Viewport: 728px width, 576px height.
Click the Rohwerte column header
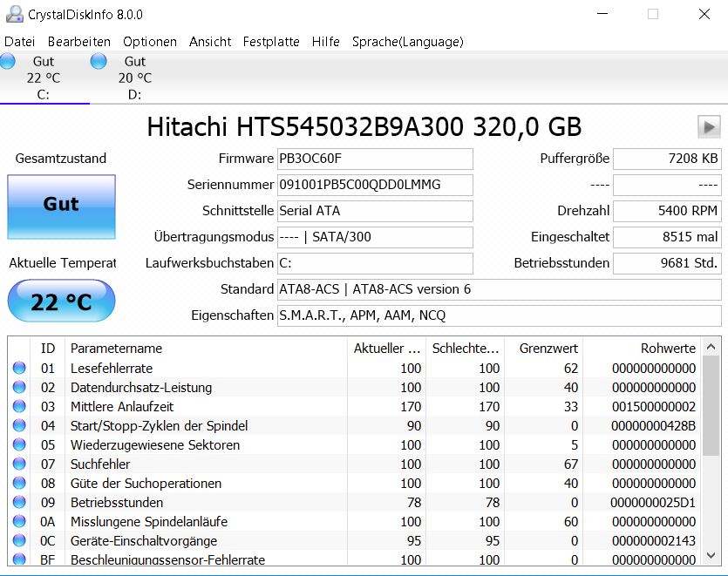(643, 348)
